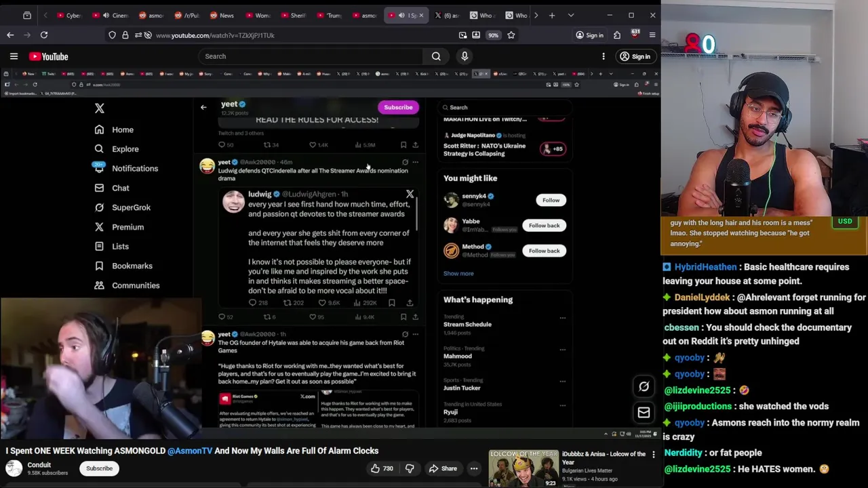Dislike the YouTube video

[410, 468]
